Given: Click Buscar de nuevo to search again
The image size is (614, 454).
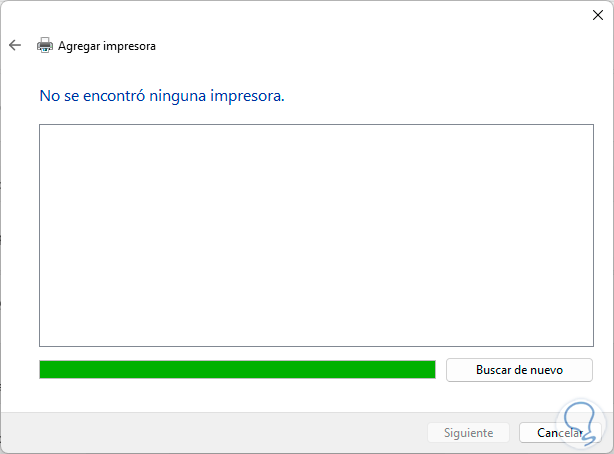Looking at the screenshot, I should click(x=519, y=370).
